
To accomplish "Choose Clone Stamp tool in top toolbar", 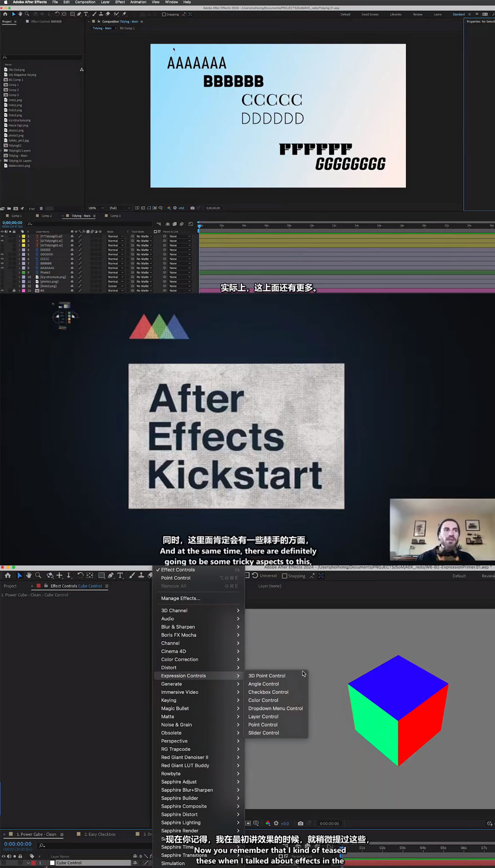I will (x=101, y=14).
